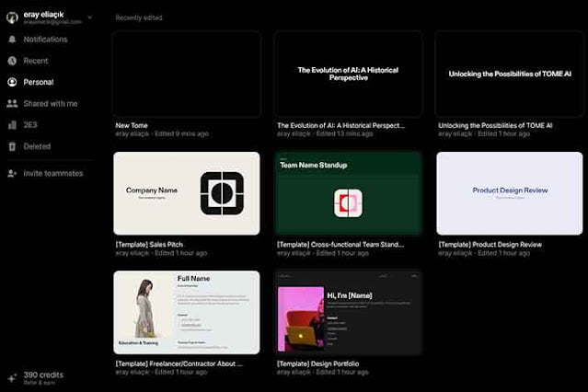588x392 pixels.
Task: Click the red logo icon in Team Standup card
Action: tap(349, 203)
